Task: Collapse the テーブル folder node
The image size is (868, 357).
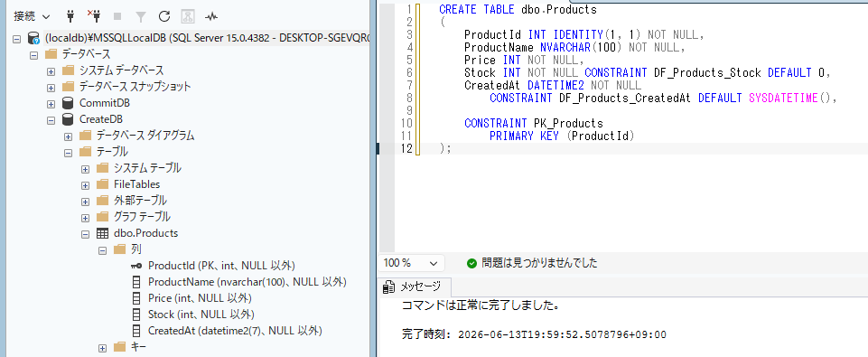Action: tap(68, 153)
